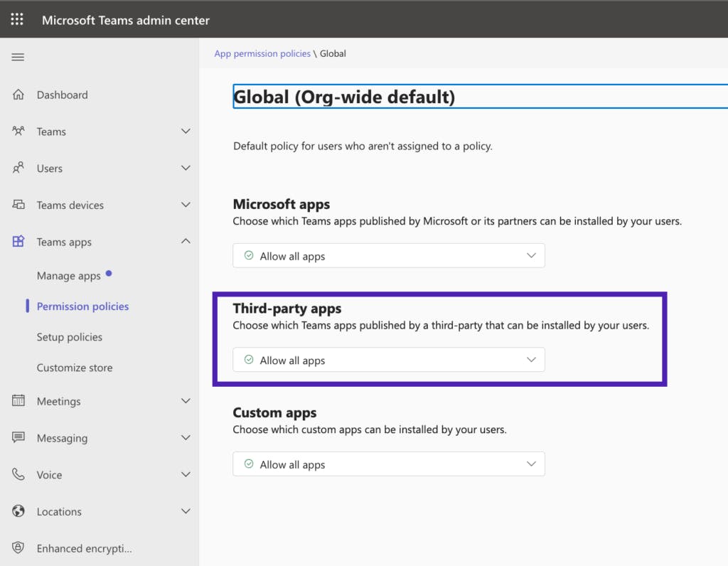Click green check icon in Microsoft apps dropdown
Screen dimensions: 728x566
[249, 255]
